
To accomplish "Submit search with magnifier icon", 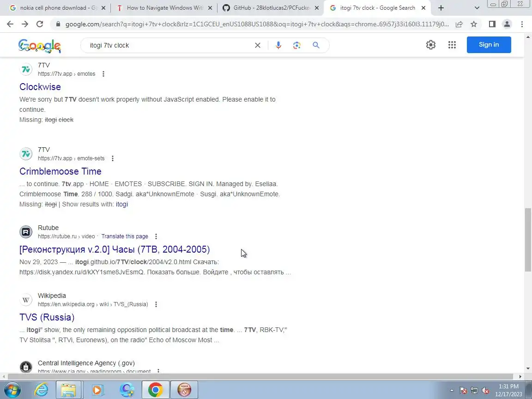I will [316, 45].
